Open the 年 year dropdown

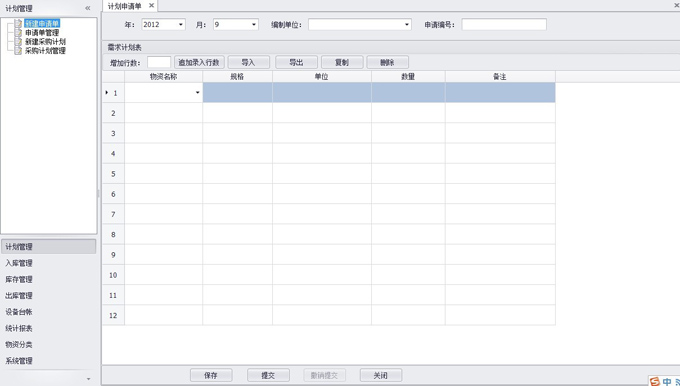click(181, 25)
